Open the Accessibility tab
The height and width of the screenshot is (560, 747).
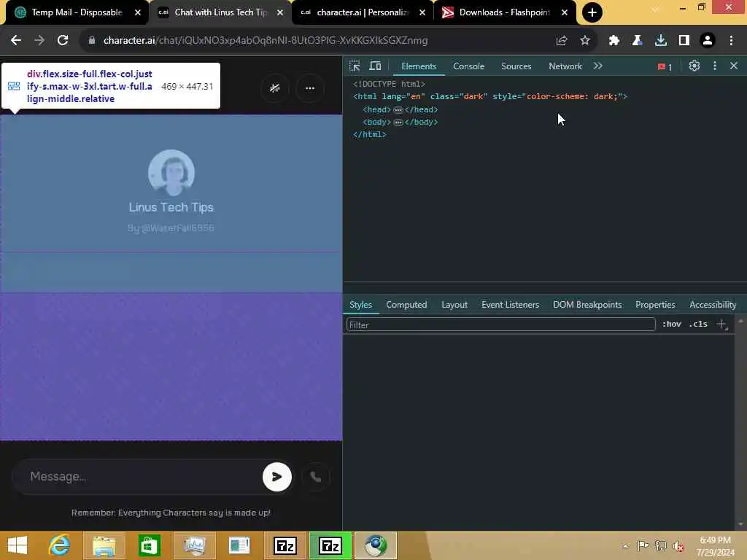point(712,305)
